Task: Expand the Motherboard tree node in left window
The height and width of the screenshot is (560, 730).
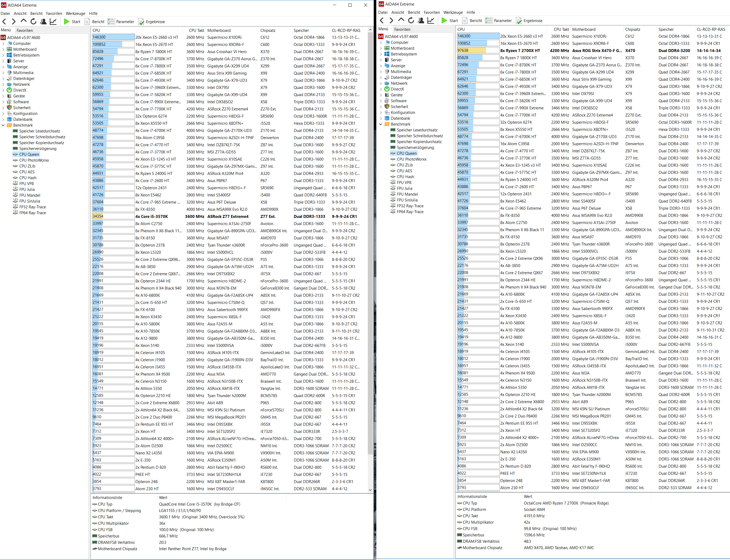Action: click(3, 49)
